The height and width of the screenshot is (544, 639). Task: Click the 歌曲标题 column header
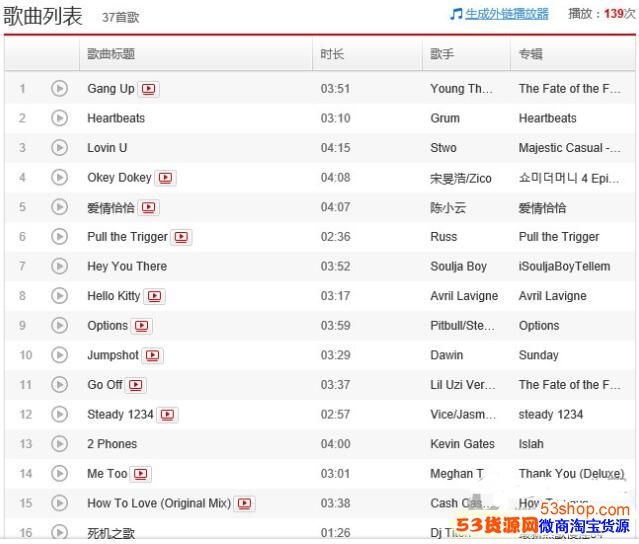coord(111,54)
